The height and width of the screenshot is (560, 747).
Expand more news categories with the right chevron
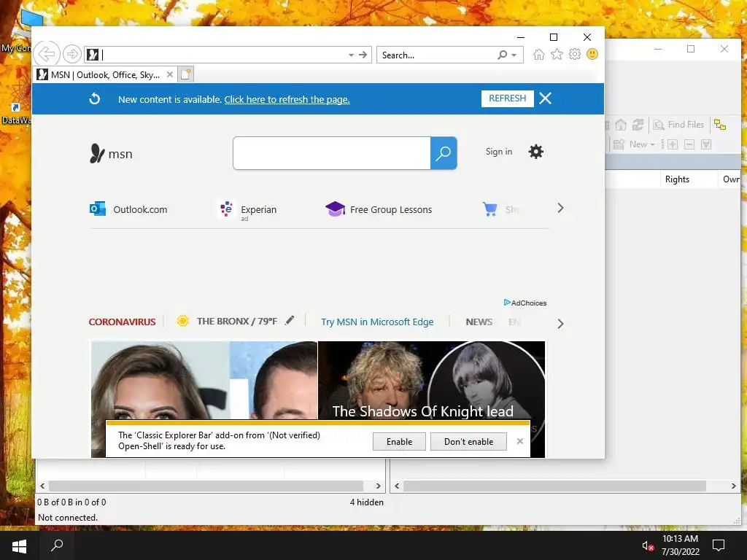(560, 324)
